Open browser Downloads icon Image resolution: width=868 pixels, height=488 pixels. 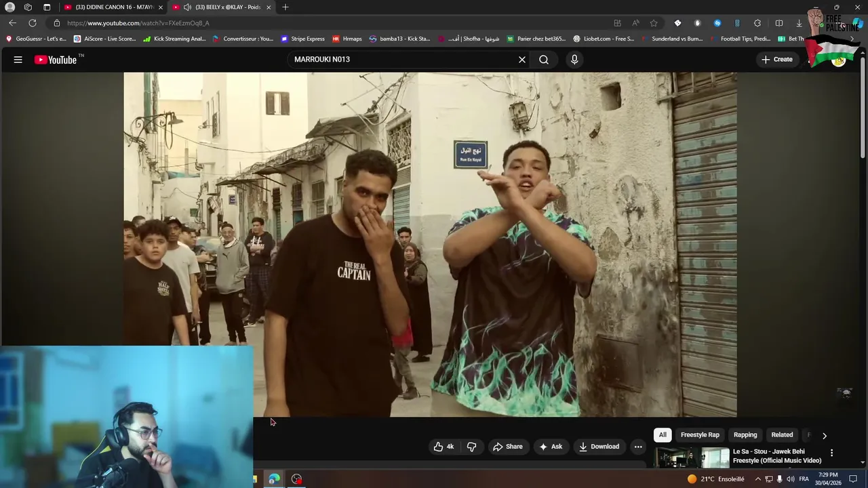[x=799, y=23]
